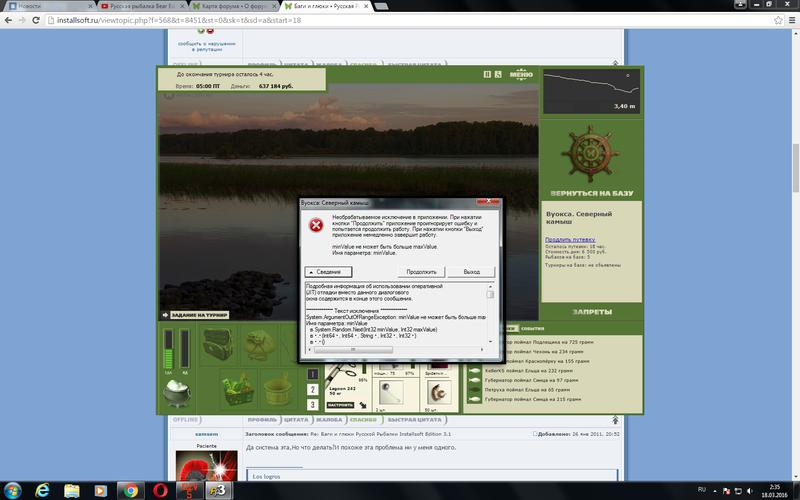Open the Windows Start menu
Viewport: 800px width, 500px height.
coord(12,491)
